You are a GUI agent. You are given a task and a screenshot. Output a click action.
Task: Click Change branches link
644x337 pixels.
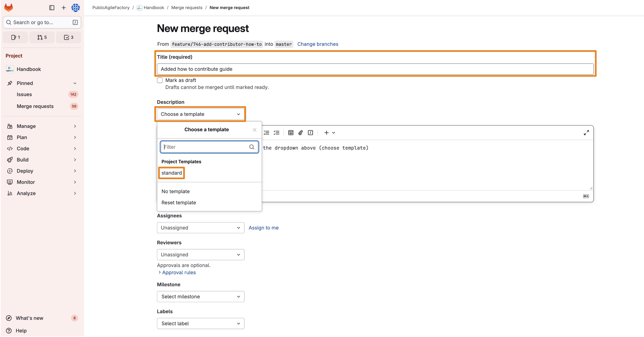[317, 44]
